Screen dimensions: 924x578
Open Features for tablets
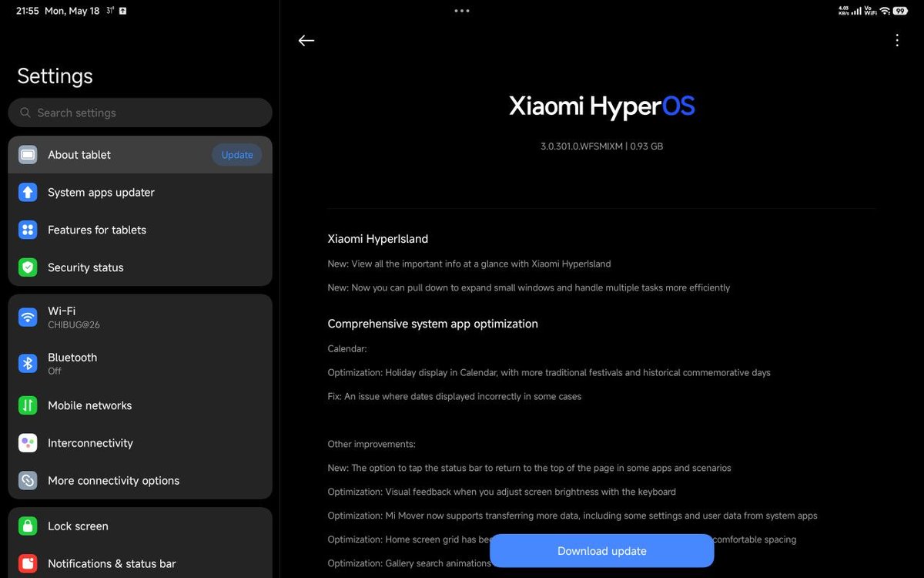click(140, 230)
